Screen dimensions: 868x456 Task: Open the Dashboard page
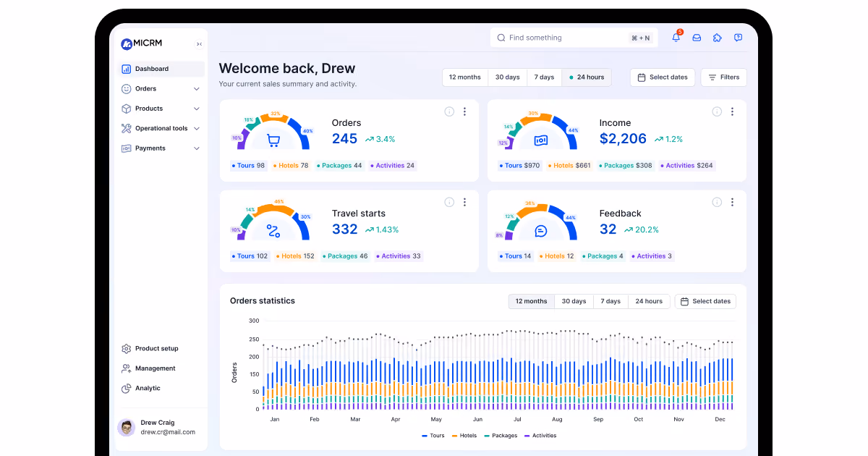(161, 69)
